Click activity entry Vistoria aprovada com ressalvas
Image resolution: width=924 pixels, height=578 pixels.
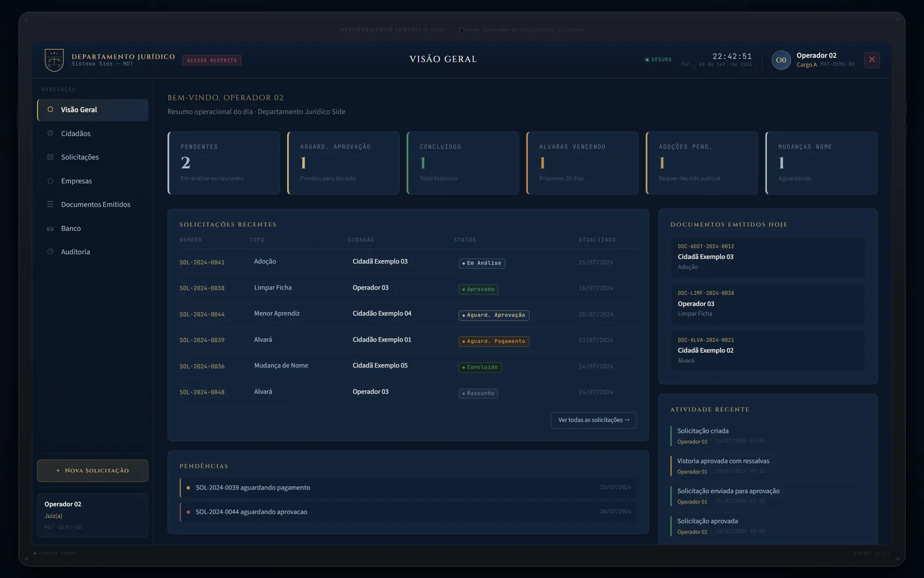(x=768, y=466)
